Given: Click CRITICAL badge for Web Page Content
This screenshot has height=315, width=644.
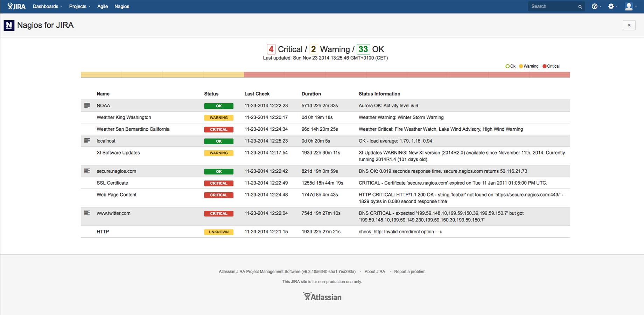Looking at the screenshot, I should (219, 195).
